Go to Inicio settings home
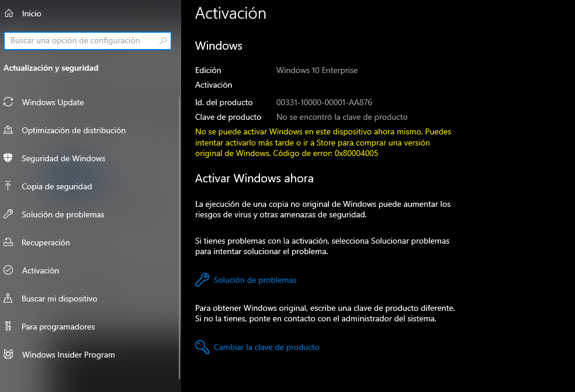This screenshot has height=392, width=575. 32,13
